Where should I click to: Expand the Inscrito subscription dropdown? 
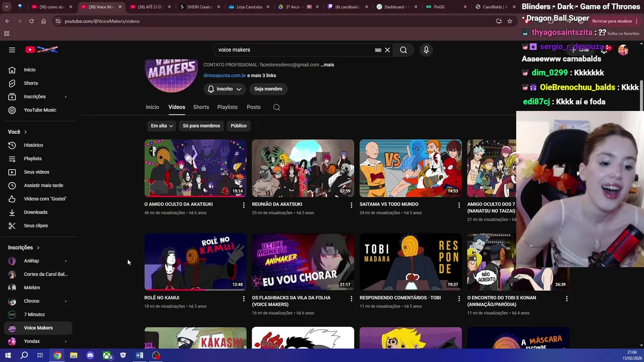(x=224, y=89)
